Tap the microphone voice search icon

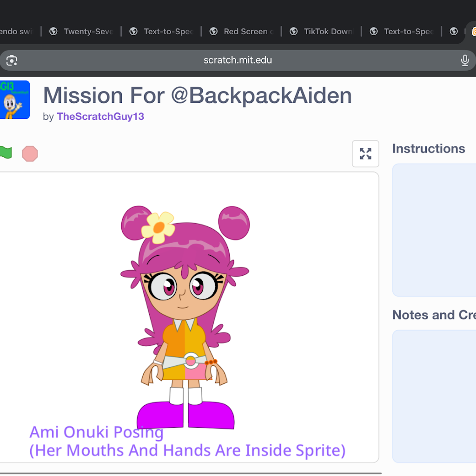(x=465, y=60)
